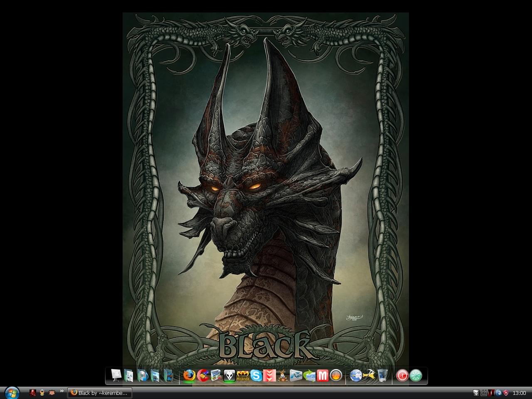Click the blue 'a' tray icon
Viewport: 532px width, 399px height.
499,392
